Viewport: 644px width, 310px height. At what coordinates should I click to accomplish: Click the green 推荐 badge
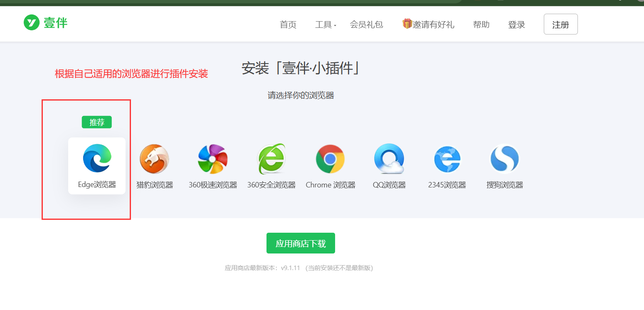tap(97, 122)
